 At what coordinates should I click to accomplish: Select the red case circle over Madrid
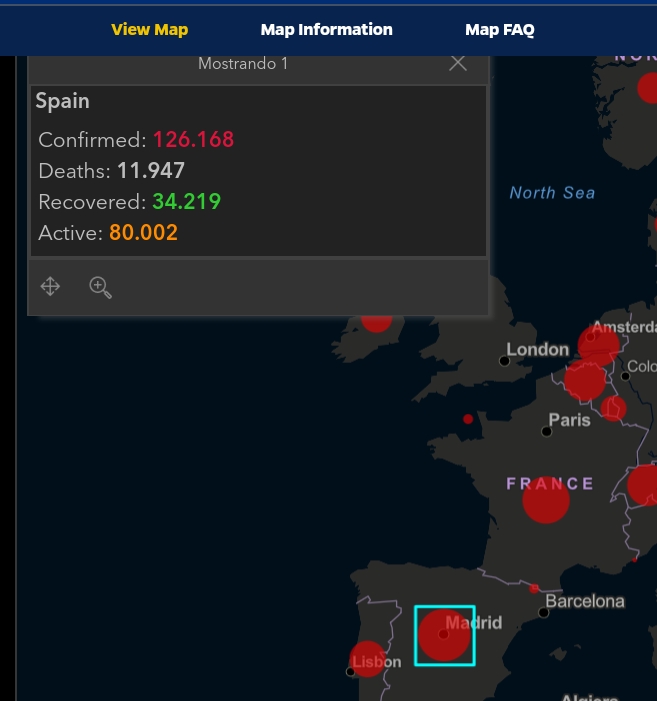point(444,635)
